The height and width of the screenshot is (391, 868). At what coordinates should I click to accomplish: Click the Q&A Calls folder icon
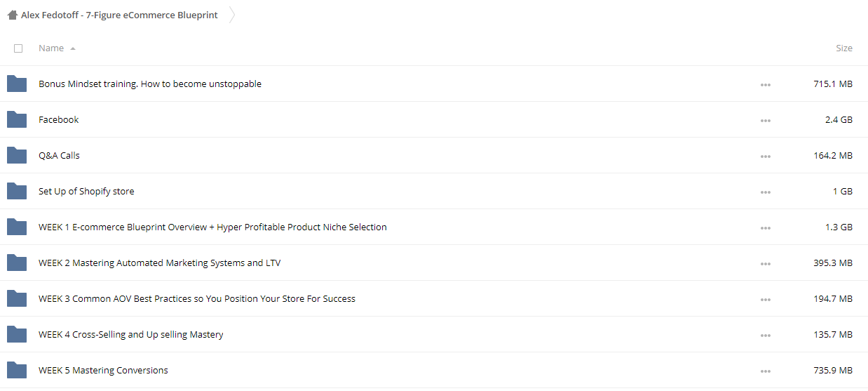click(17, 155)
